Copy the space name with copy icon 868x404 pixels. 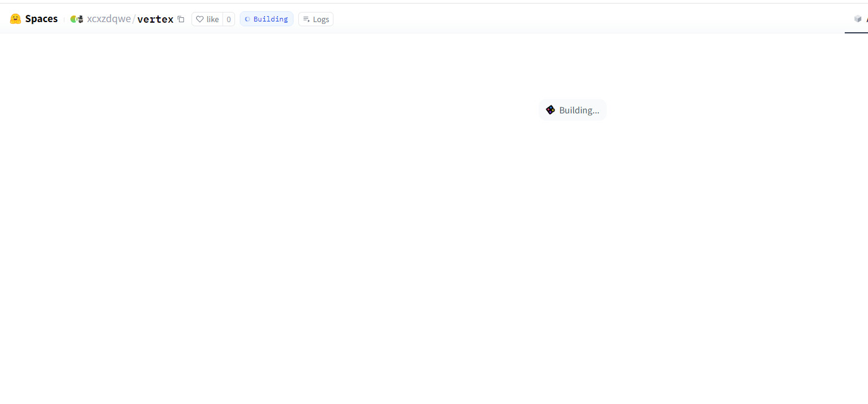pyautogui.click(x=181, y=19)
